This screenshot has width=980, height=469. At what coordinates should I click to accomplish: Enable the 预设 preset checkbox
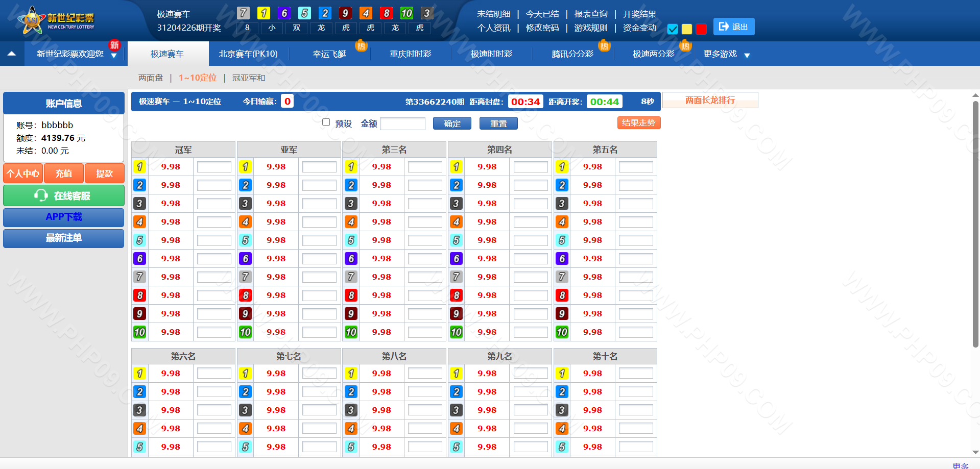click(x=326, y=122)
